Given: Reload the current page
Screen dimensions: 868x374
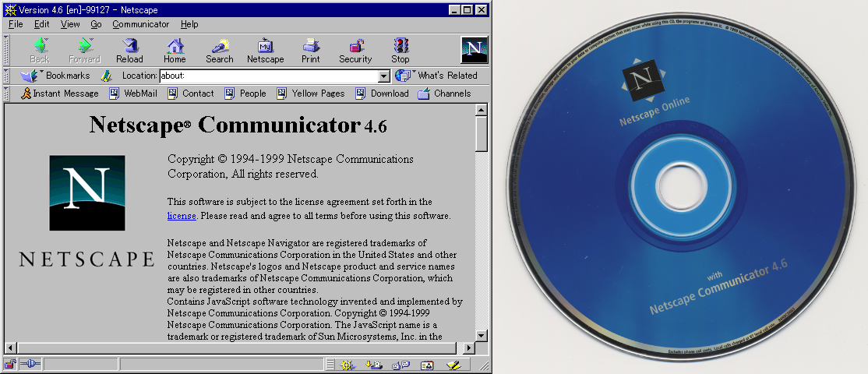Looking at the screenshot, I should coord(129,51).
